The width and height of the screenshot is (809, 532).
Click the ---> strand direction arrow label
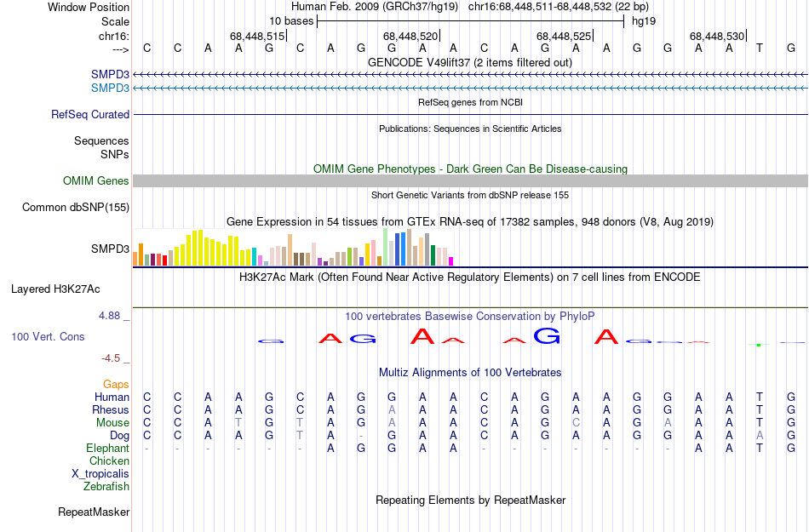(121, 49)
